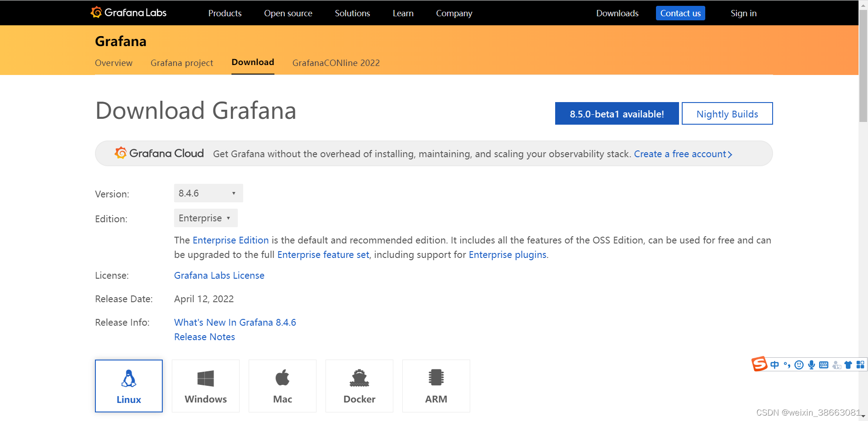Open What's New In Grafana 8.4.6
868x421 pixels.
(x=235, y=323)
